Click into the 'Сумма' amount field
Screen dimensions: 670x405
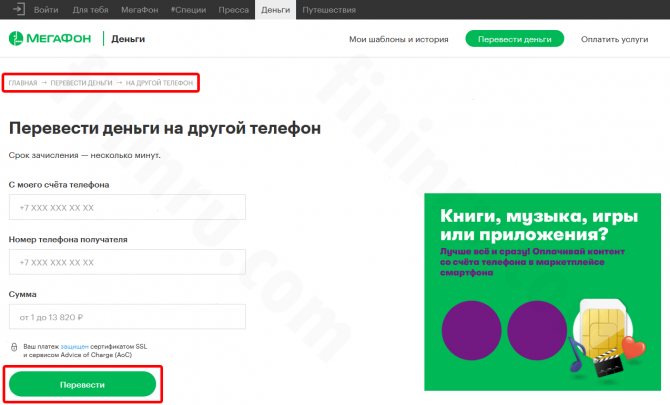[126, 317]
